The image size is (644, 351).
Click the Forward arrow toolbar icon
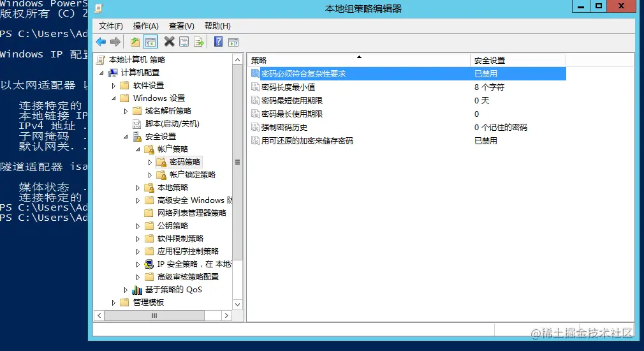pyautogui.click(x=115, y=42)
